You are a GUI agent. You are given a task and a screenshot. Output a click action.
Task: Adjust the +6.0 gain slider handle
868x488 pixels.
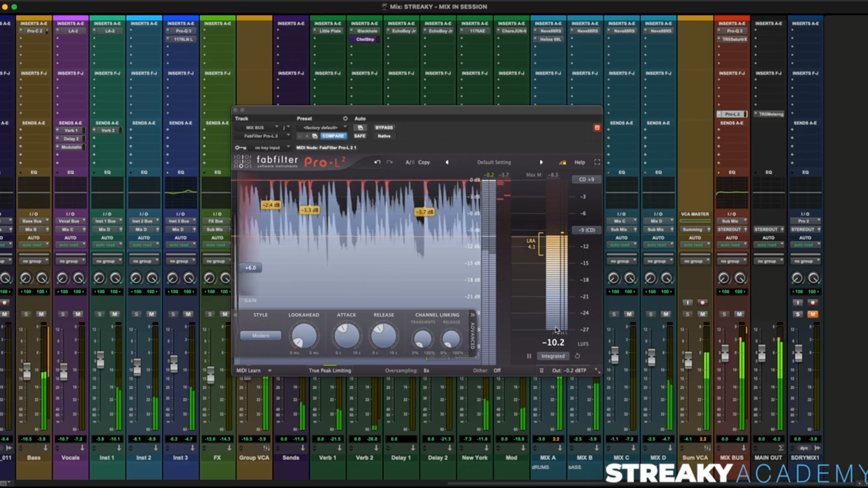(x=250, y=268)
